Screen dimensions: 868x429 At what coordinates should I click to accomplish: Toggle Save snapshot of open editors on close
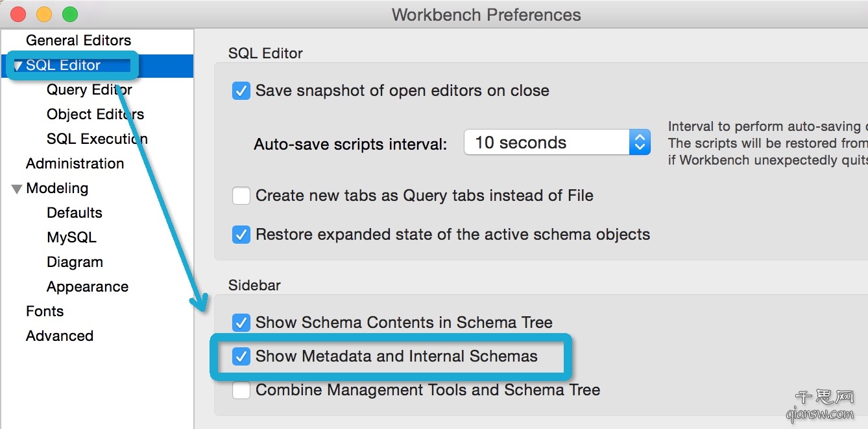241,91
